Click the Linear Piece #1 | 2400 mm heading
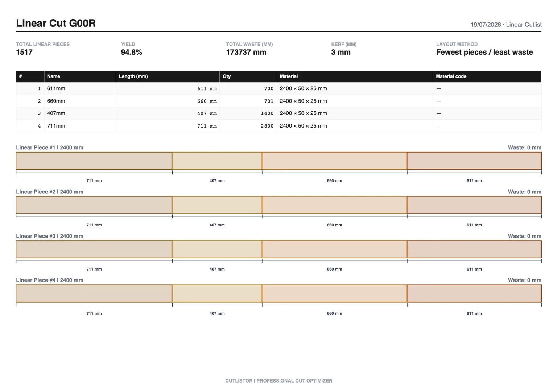557x392 pixels. pyautogui.click(x=50, y=147)
